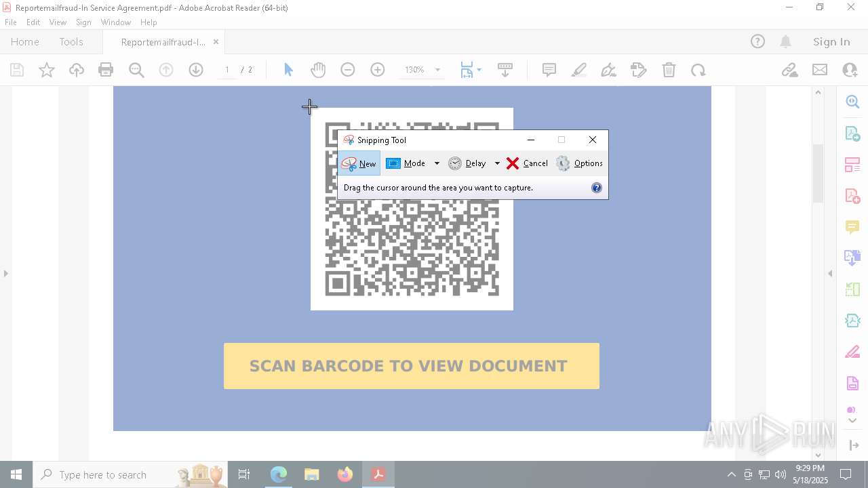Open Snipping Tool Mode dropdown arrow
Screen dimensions: 868x488
[x=437, y=163]
